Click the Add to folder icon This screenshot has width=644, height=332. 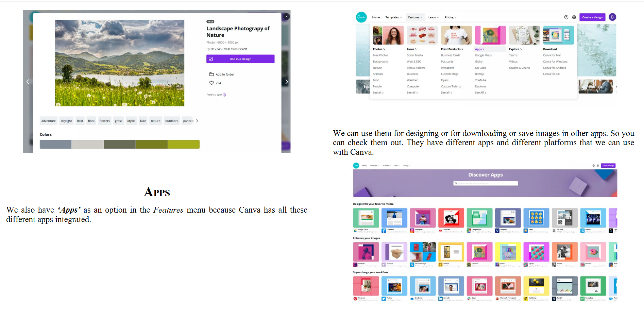coord(211,74)
